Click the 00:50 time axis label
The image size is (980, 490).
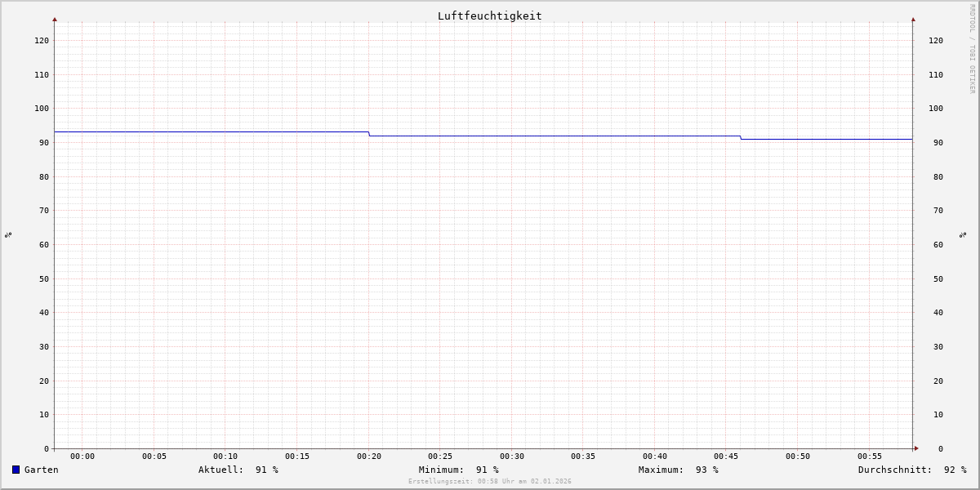[x=798, y=457]
